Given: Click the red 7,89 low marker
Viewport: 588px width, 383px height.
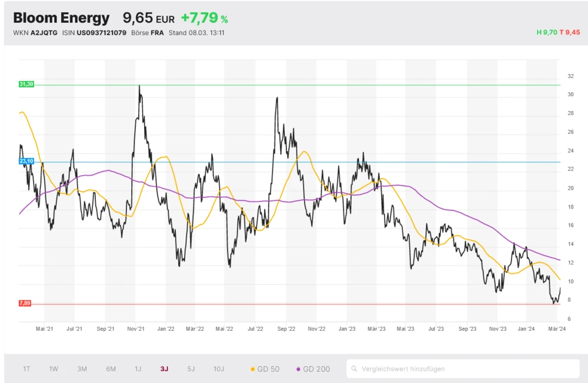Looking at the screenshot, I should pos(25,303).
